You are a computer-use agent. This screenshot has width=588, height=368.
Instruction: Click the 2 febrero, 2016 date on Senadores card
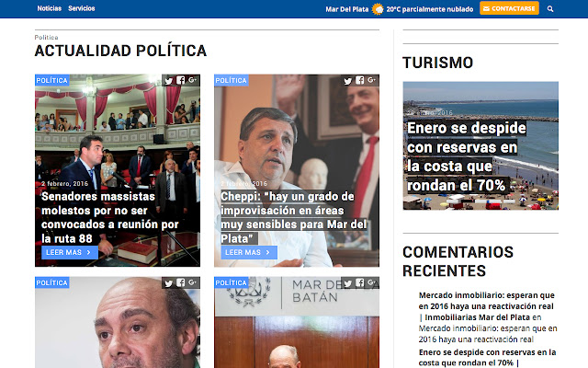64,184
